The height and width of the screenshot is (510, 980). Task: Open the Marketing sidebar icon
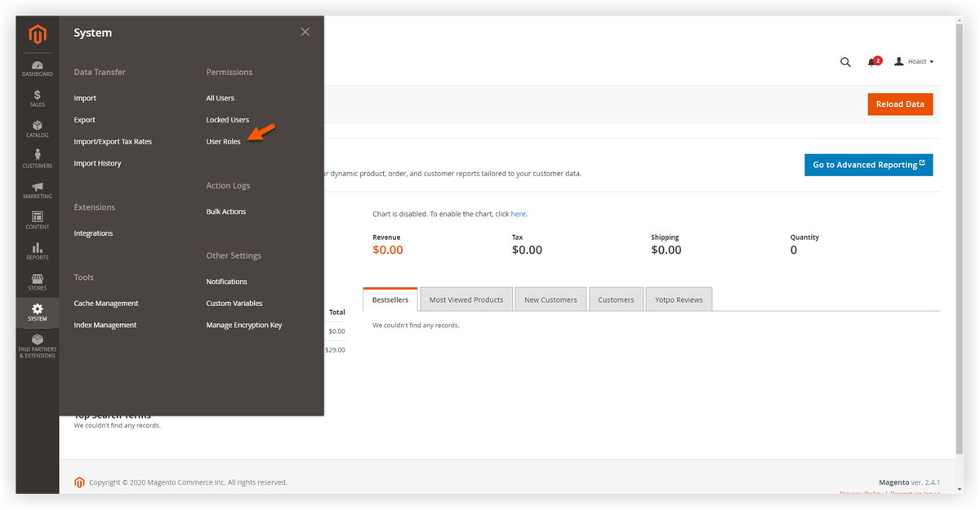pos(37,190)
